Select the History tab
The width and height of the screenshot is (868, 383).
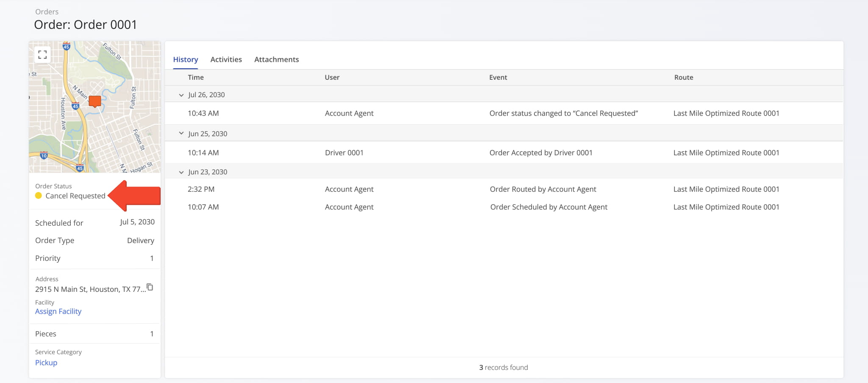click(x=185, y=59)
